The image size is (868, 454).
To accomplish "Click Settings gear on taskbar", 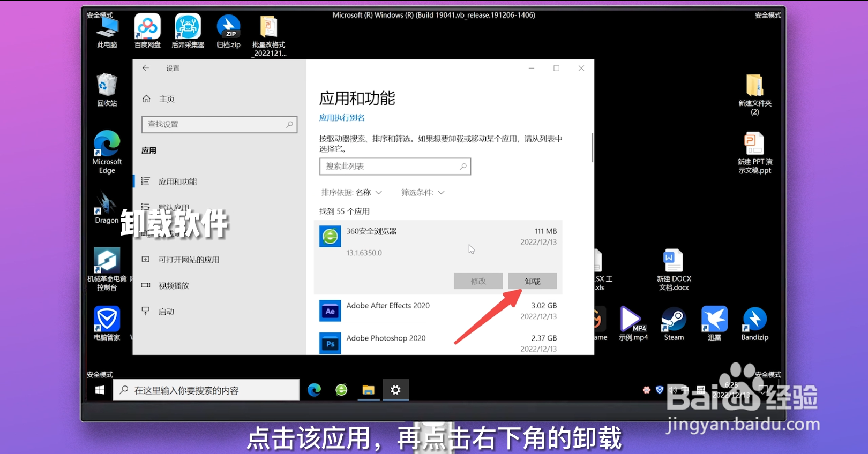I will pos(395,390).
